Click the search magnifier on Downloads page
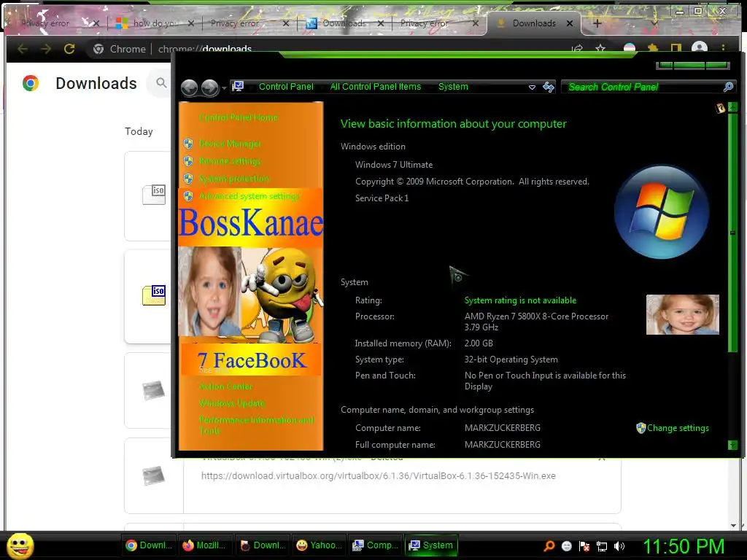Image resolution: width=747 pixels, height=560 pixels. coord(161,83)
